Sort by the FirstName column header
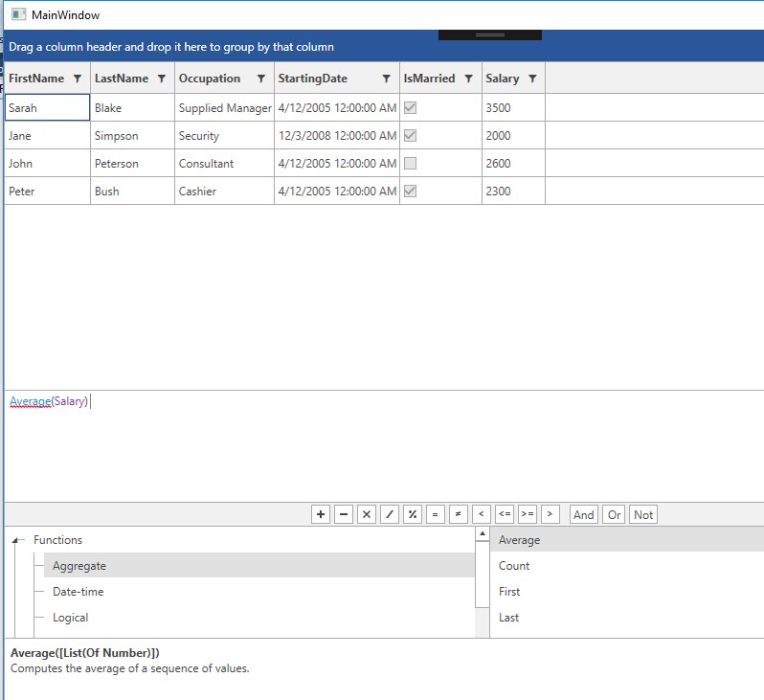 click(x=36, y=79)
